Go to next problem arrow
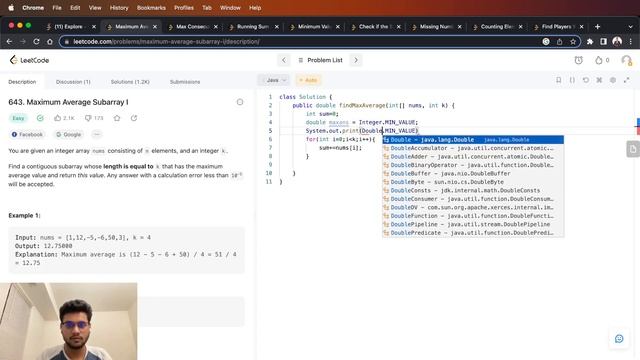 click(x=356, y=60)
